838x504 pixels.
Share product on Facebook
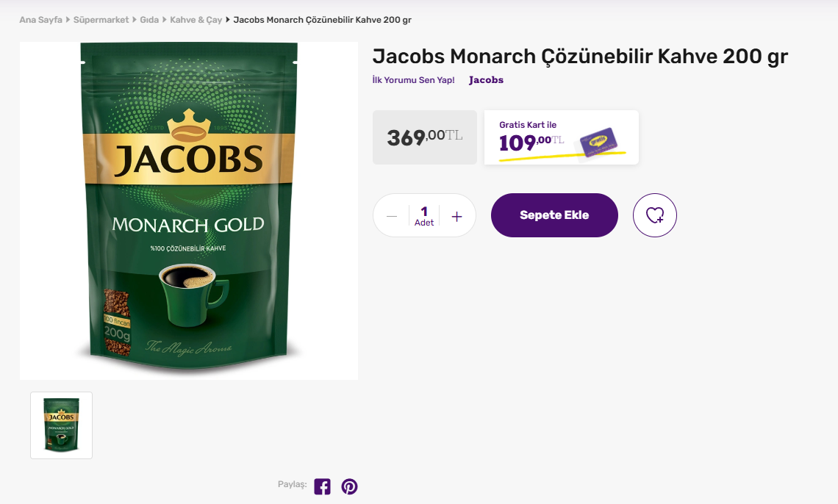pos(322,486)
